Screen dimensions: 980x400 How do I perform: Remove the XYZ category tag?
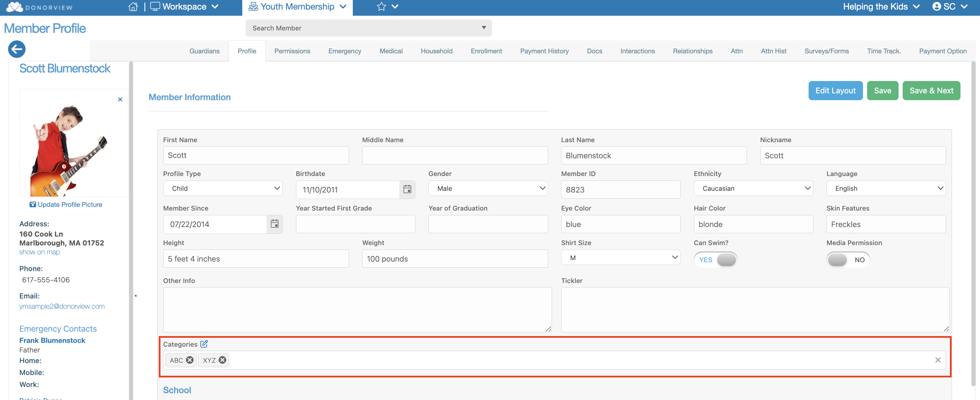tap(222, 360)
